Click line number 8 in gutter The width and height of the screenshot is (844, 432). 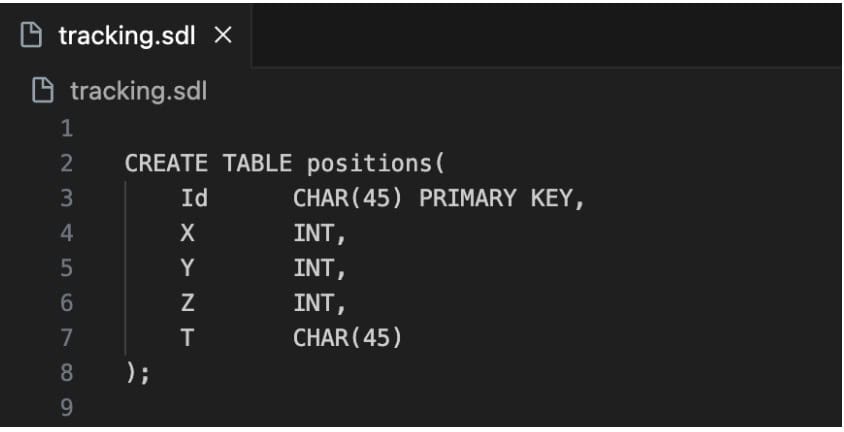pos(67,372)
